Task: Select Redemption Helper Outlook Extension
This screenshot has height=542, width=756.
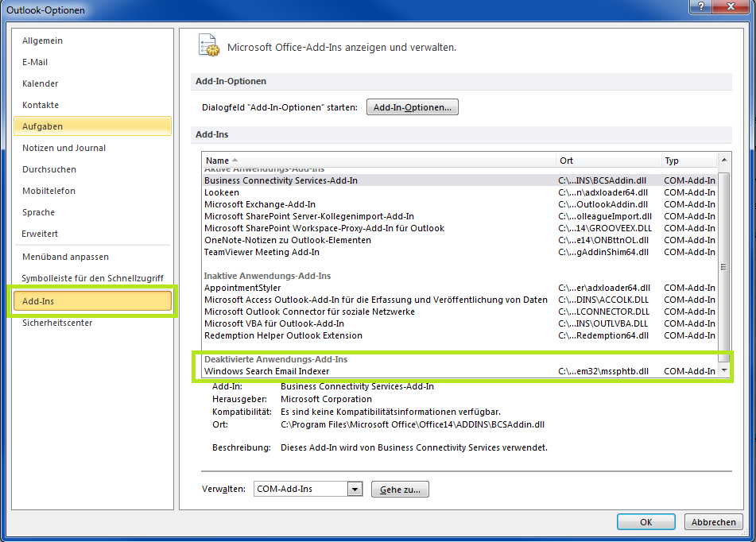Action: tap(459, 335)
